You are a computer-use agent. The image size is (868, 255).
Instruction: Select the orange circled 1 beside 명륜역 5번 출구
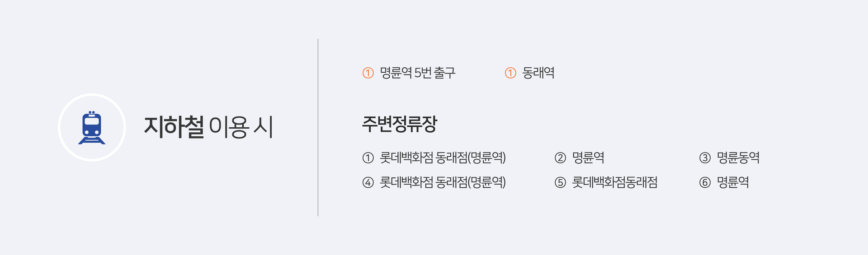point(368,73)
